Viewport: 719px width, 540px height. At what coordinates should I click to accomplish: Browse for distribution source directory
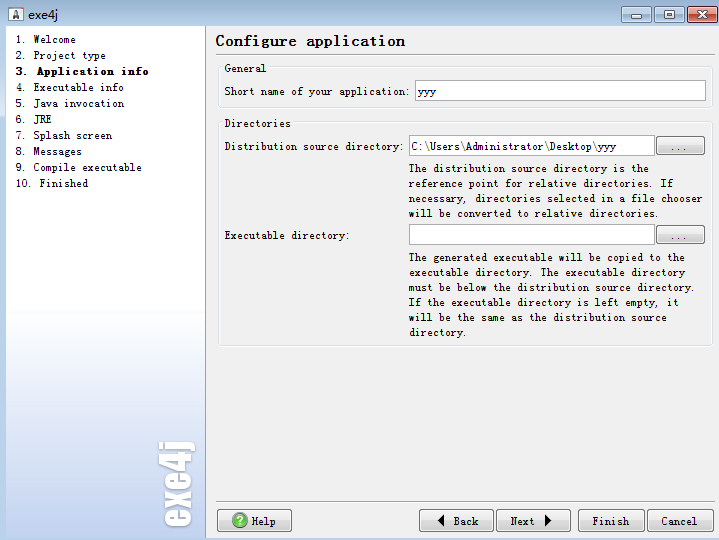point(680,146)
